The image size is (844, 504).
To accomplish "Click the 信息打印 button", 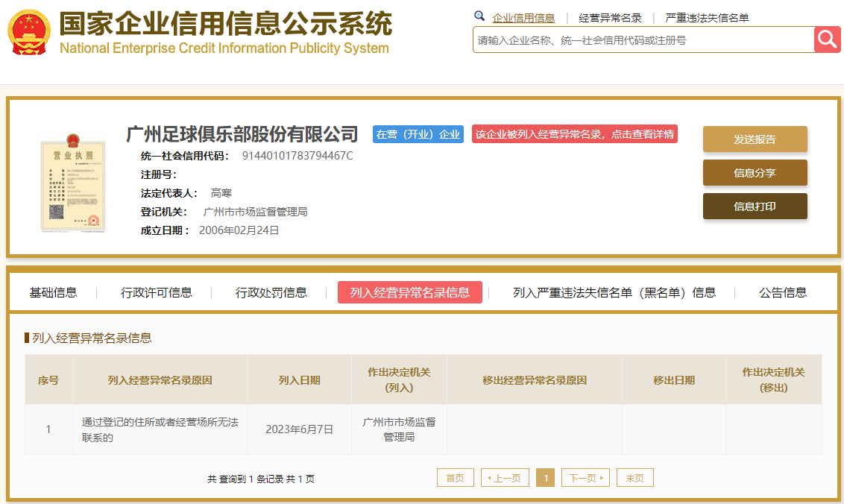I will pyautogui.click(x=755, y=207).
